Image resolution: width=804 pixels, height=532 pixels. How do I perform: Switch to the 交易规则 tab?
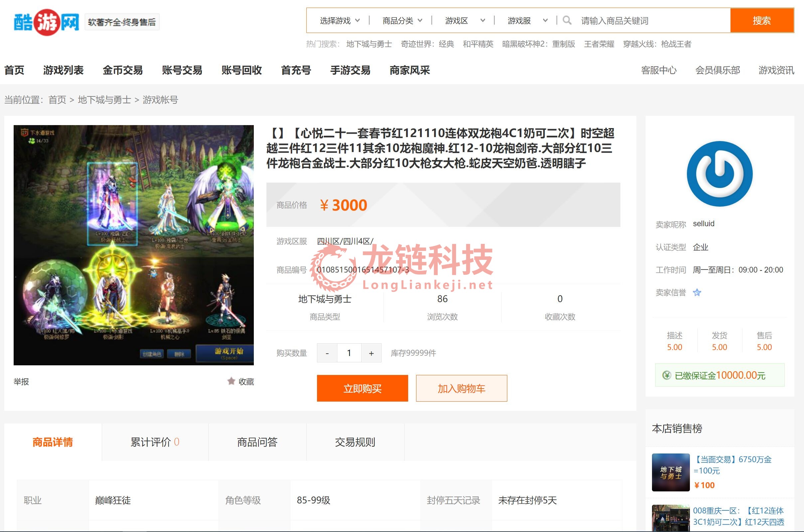pos(355,442)
